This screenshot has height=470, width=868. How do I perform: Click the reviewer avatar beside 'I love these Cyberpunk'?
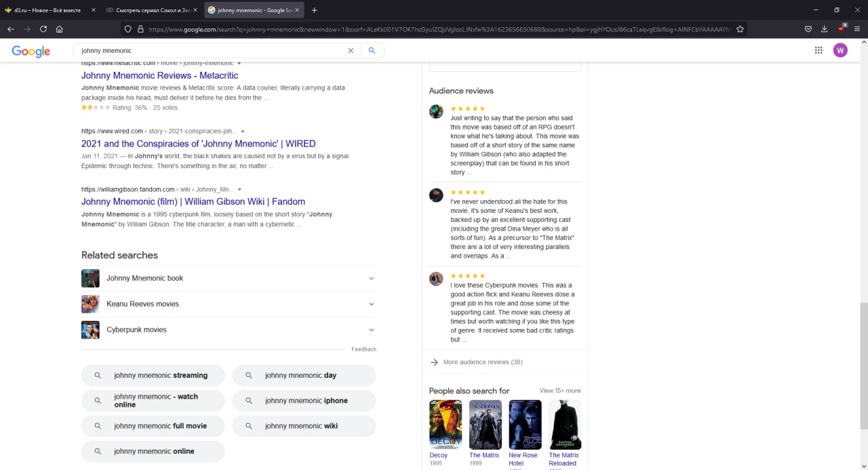tap(436, 279)
